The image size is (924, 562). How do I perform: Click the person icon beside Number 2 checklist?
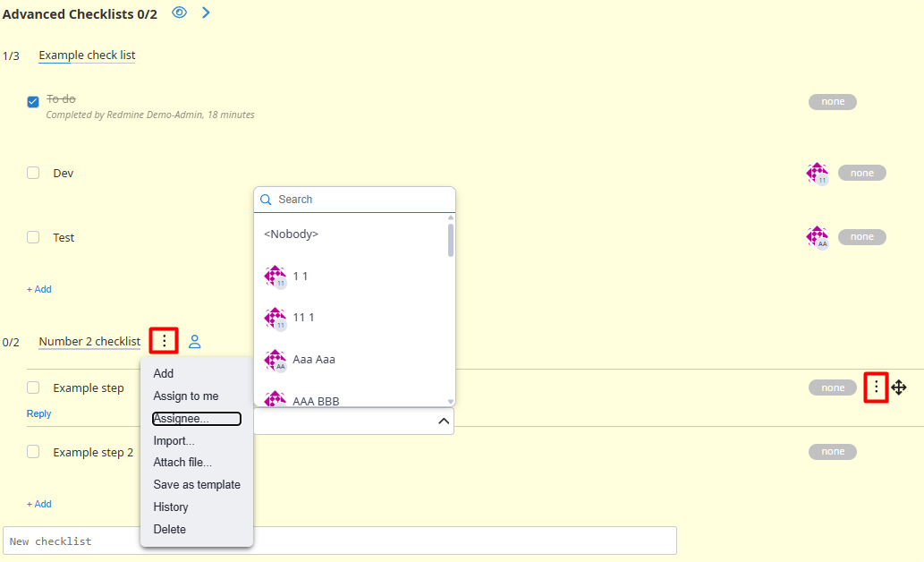[x=195, y=341]
